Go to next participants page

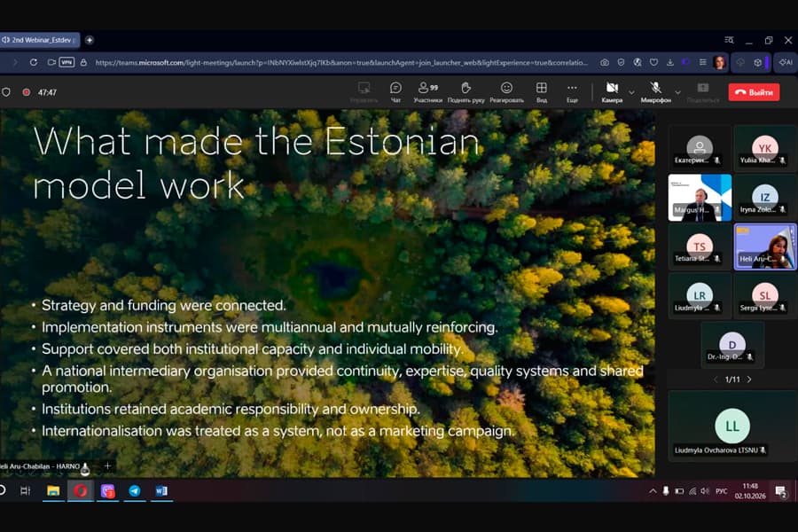(x=749, y=379)
